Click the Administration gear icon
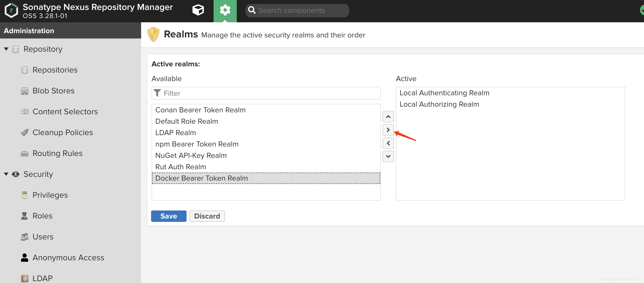 click(225, 10)
